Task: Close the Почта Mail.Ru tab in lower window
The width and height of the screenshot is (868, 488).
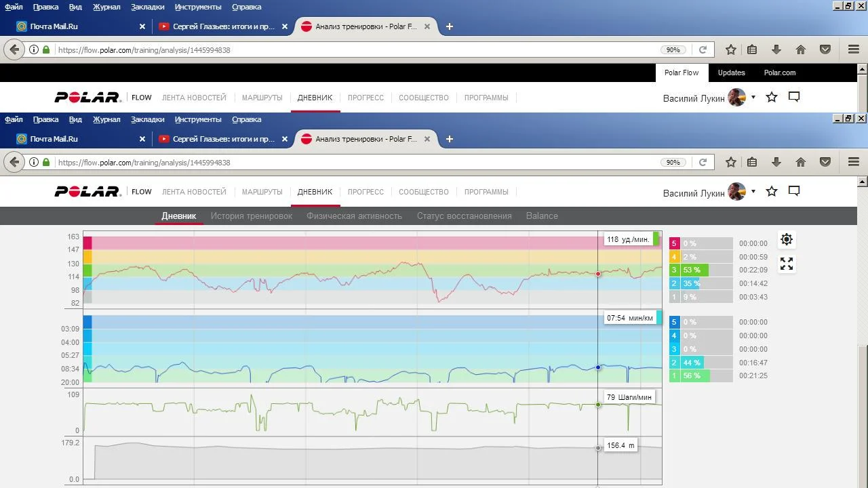Action: tap(142, 139)
